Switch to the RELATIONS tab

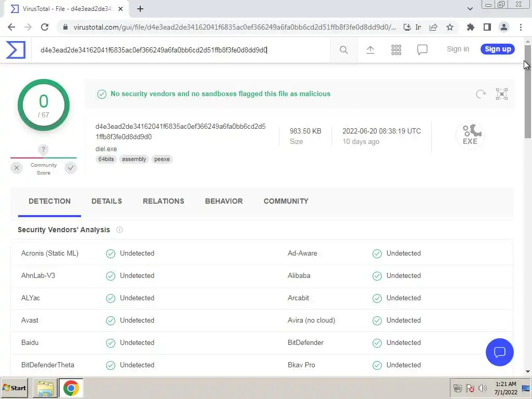pos(164,201)
